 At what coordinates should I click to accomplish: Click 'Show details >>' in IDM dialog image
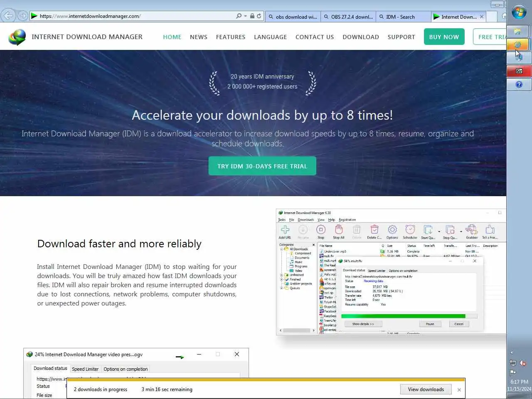click(363, 324)
